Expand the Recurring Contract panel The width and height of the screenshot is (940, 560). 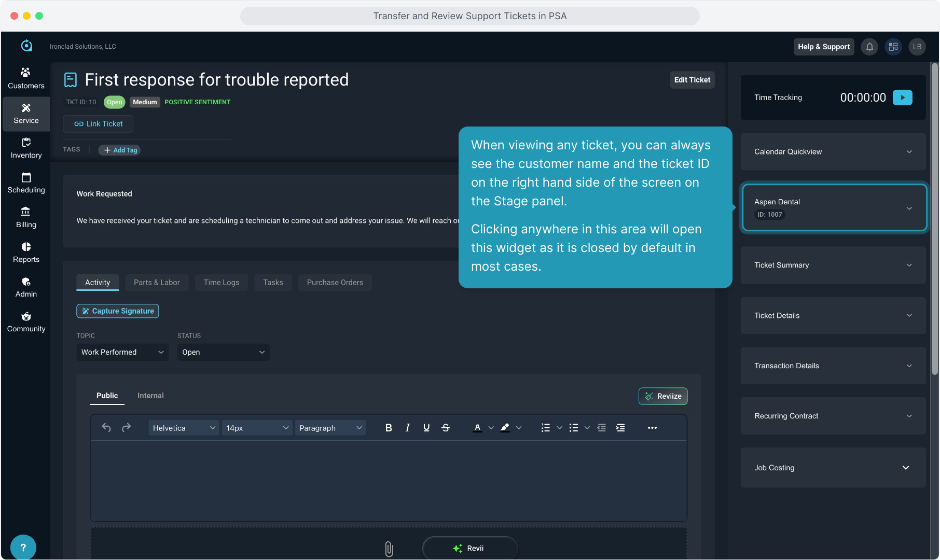(833, 416)
